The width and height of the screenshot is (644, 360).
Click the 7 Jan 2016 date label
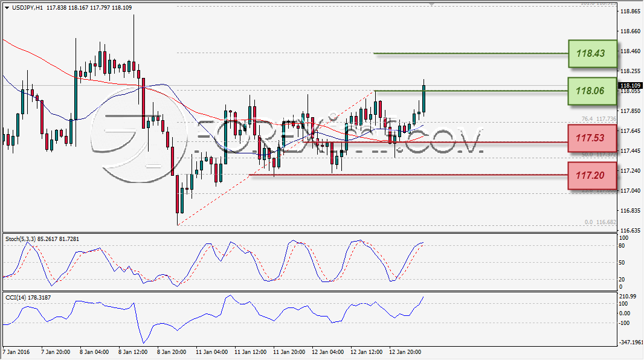pos(16,352)
